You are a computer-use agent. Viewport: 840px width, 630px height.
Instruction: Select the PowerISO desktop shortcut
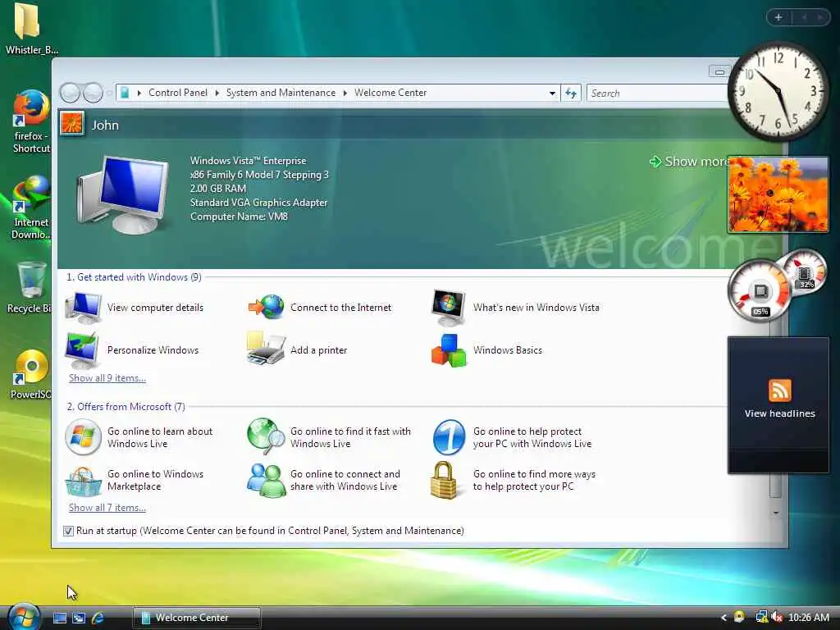(30, 374)
